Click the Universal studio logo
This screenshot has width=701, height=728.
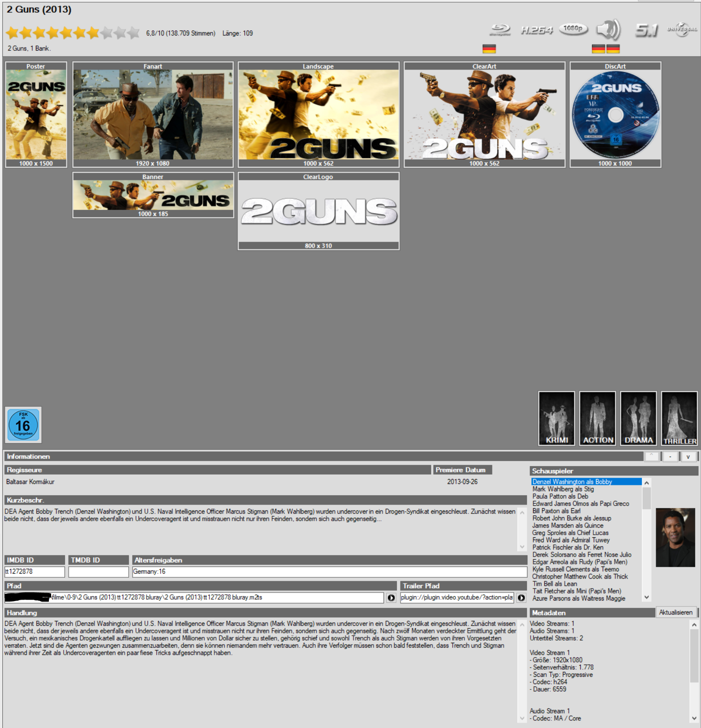click(682, 29)
